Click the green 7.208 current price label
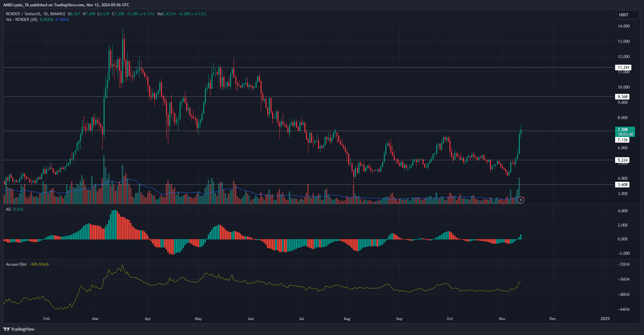This screenshot has height=335, width=644. point(625,132)
